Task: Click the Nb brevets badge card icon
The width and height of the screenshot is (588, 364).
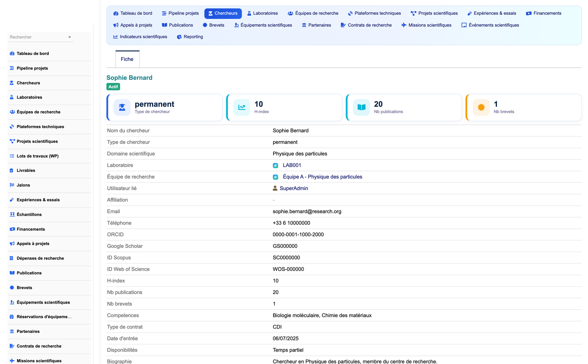Action: 481,107
